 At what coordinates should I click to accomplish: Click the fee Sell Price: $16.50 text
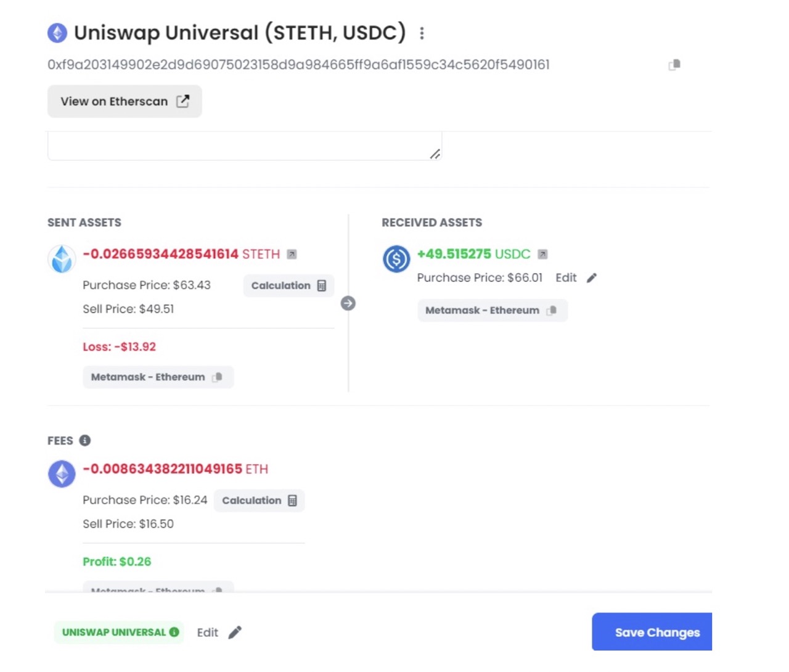point(128,524)
